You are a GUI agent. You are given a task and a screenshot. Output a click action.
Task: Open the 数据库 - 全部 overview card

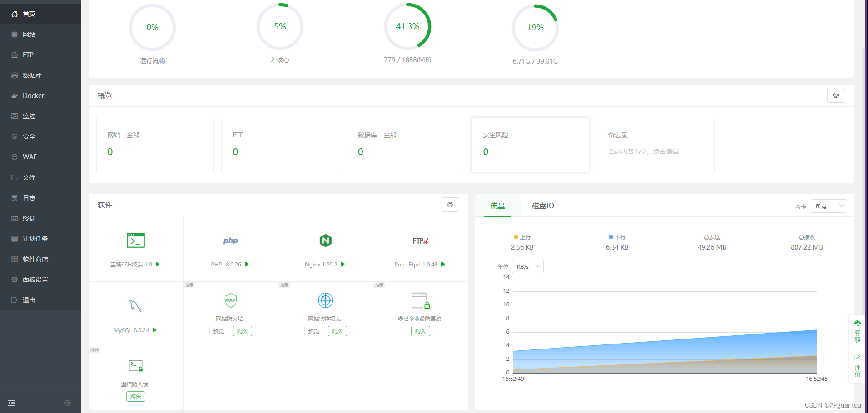405,145
